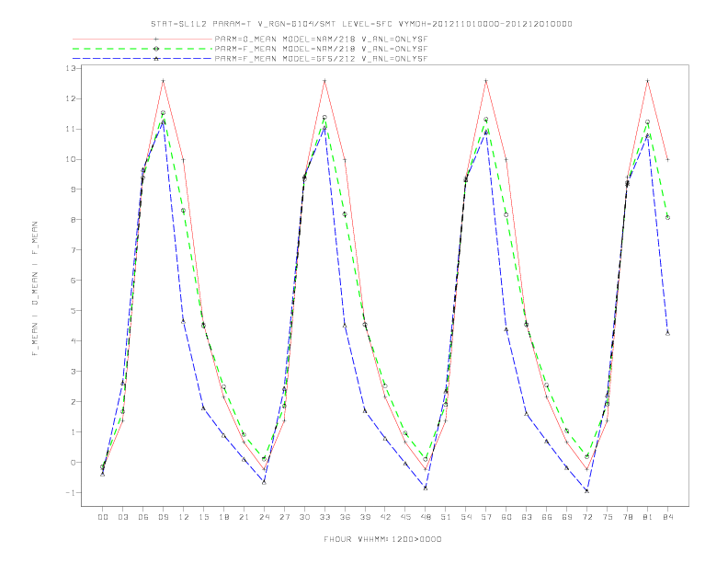Click x-axis tick label 57

486,517
